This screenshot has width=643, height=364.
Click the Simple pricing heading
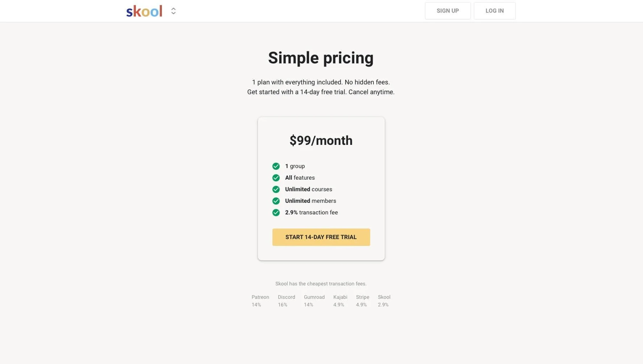[321, 58]
